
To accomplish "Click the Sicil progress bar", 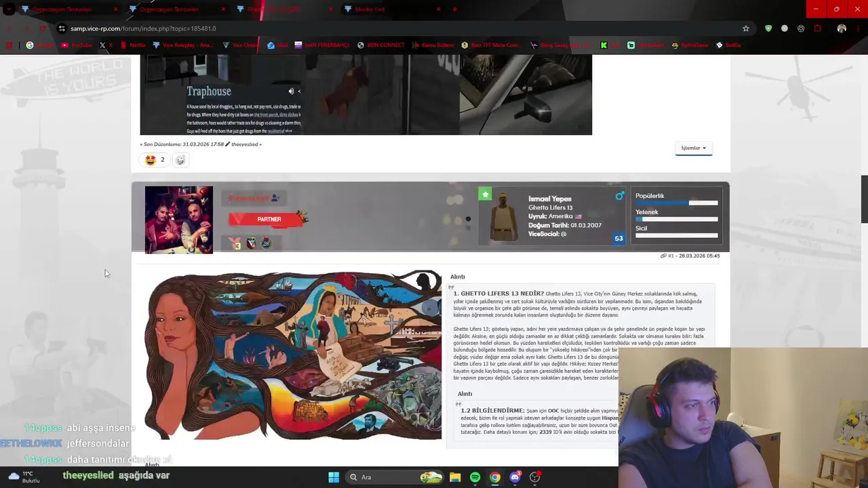I will (x=676, y=235).
